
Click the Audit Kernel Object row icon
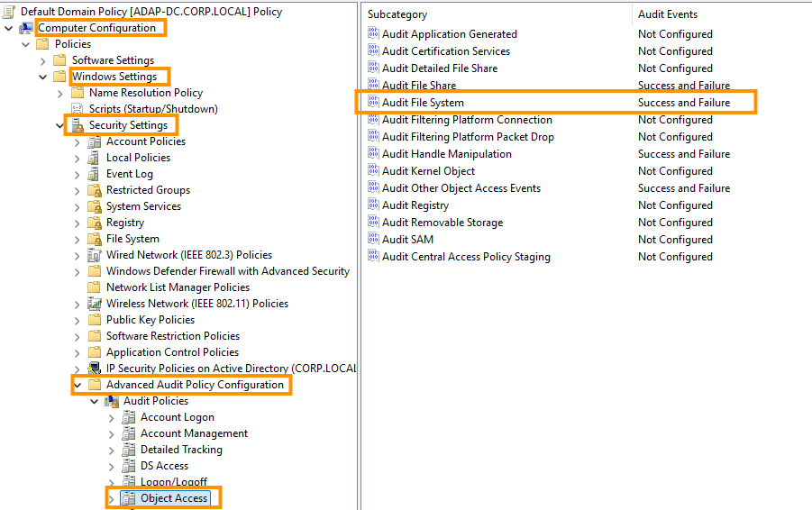[373, 170]
